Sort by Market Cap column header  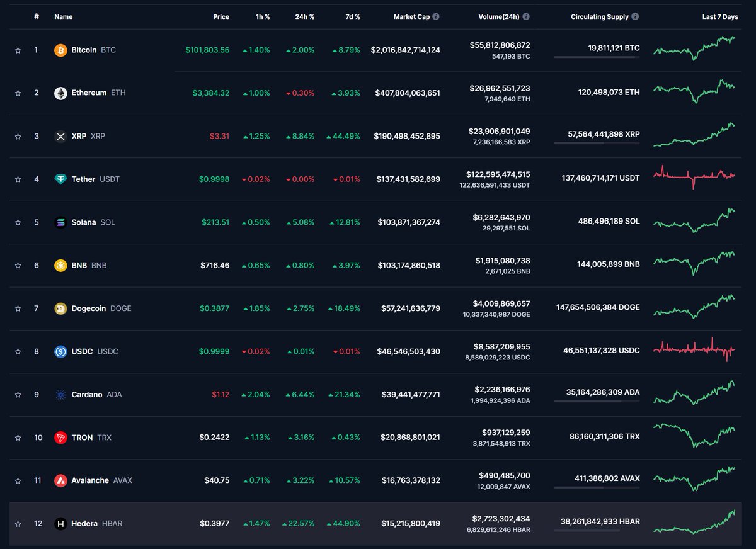click(411, 17)
